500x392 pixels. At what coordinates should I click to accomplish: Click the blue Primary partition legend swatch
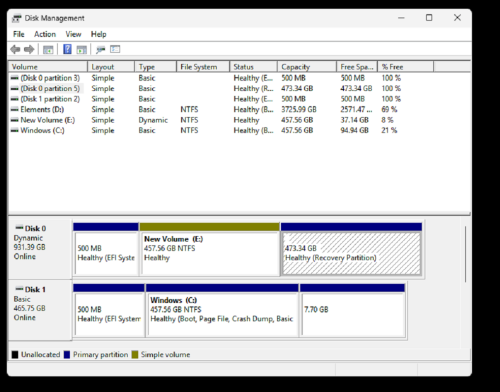pos(67,355)
